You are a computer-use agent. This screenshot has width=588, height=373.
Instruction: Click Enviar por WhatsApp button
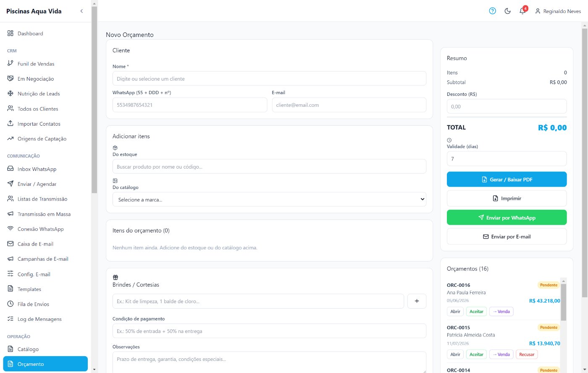point(507,217)
